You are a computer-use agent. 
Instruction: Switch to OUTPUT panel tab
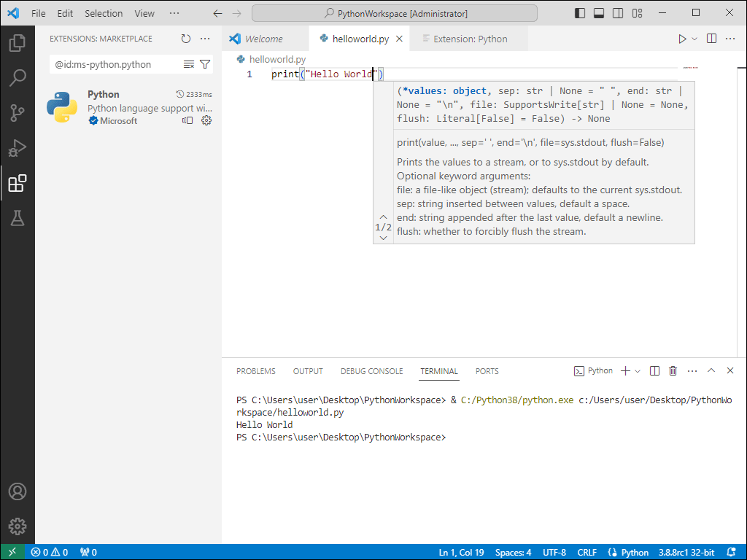(x=308, y=371)
